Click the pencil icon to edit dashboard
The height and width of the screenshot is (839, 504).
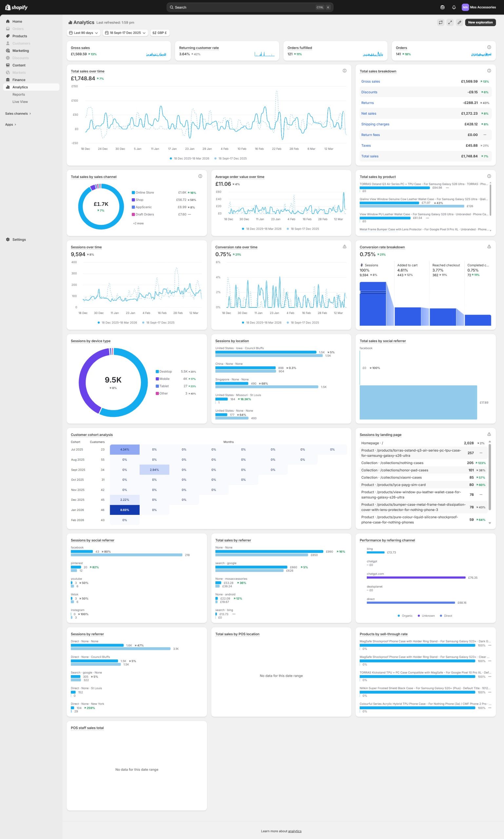459,22
